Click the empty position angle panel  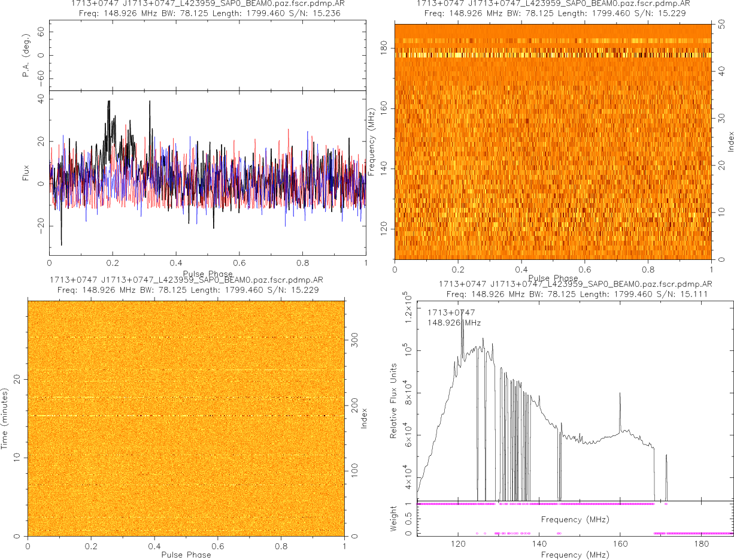click(207, 55)
